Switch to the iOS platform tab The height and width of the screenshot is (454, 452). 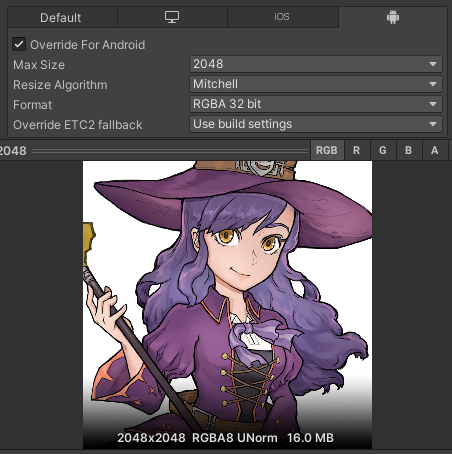tap(283, 17)
